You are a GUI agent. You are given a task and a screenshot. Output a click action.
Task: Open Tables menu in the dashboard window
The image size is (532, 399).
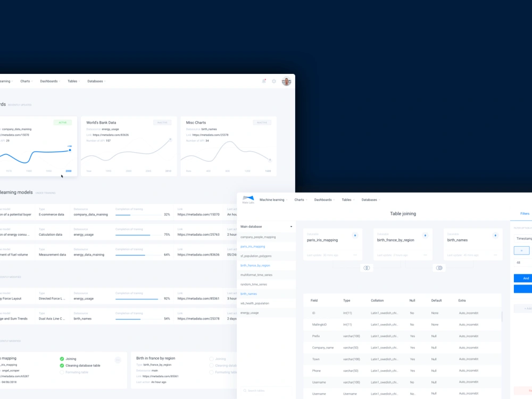pos(73,81)
